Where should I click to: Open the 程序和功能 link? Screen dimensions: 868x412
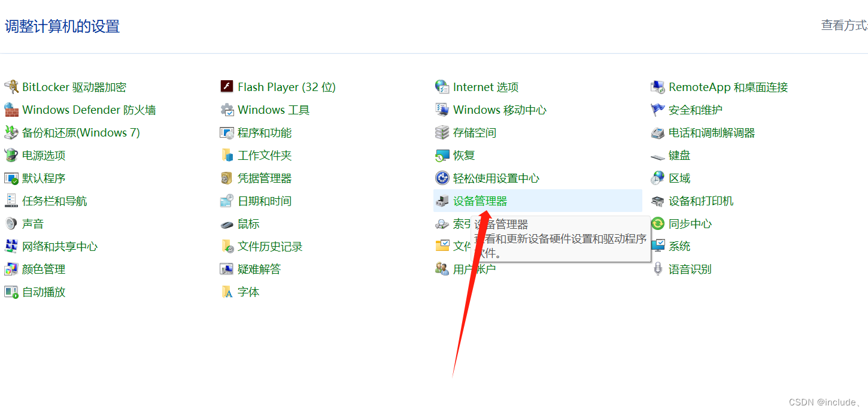[265, 132]
